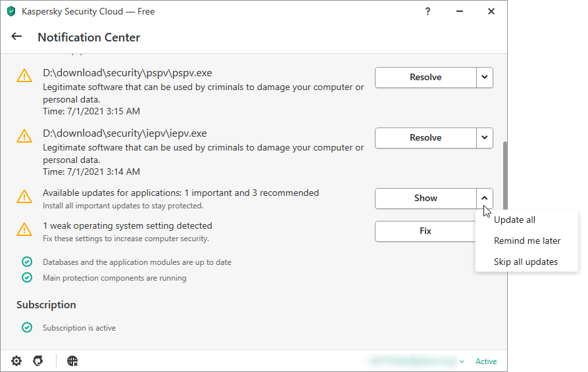Close the Kaspersky Security Cloud window
This screenshot has width=588, height=372.
(x=491, y=12)
